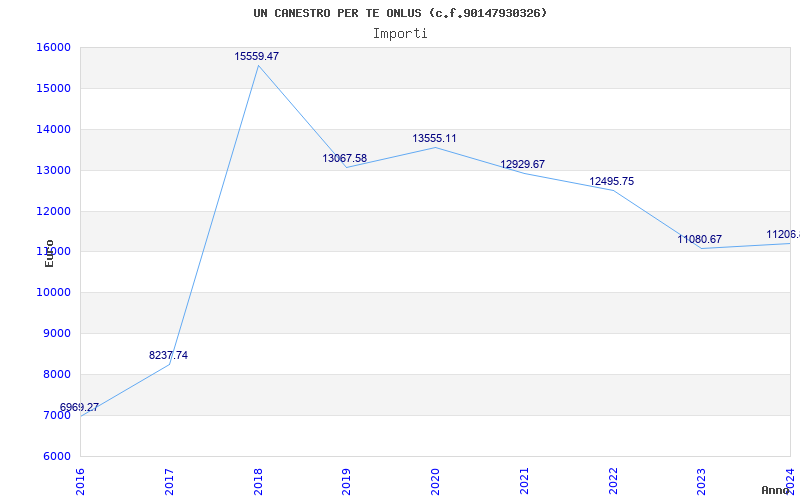Click the y-axis value 12000
Image resolution: width=800 pixels, height=500 pixels.
53,211
